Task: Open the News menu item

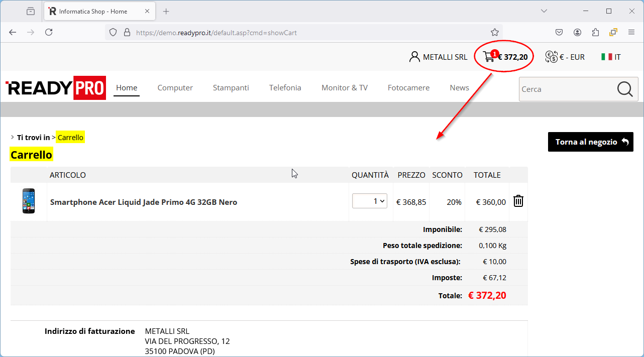Action: coord(459,88)
